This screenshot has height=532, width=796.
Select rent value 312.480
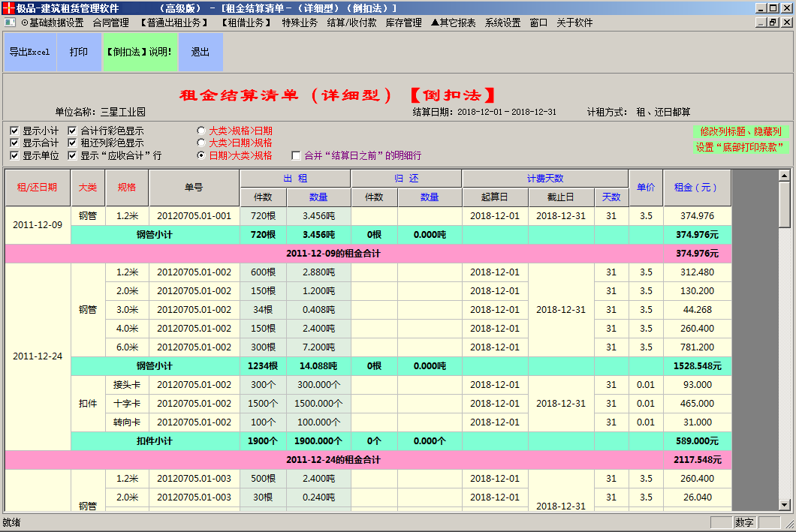(697, 272)
